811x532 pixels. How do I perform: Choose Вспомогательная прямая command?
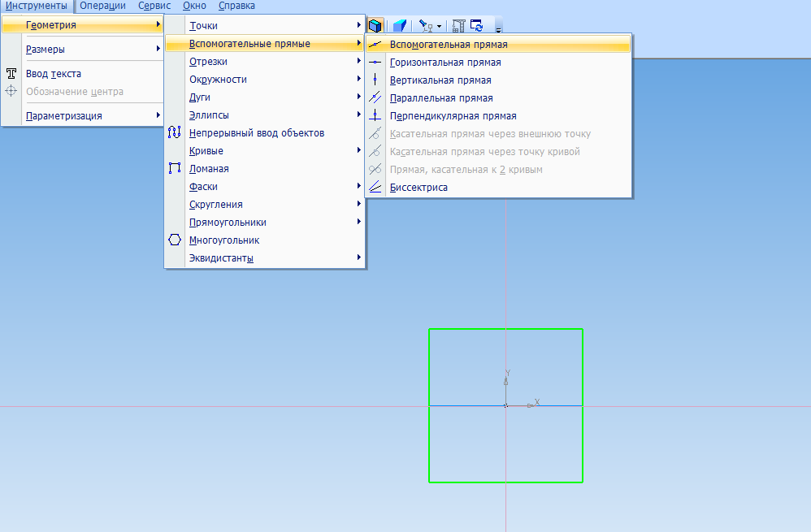click(x=499, y=45)
